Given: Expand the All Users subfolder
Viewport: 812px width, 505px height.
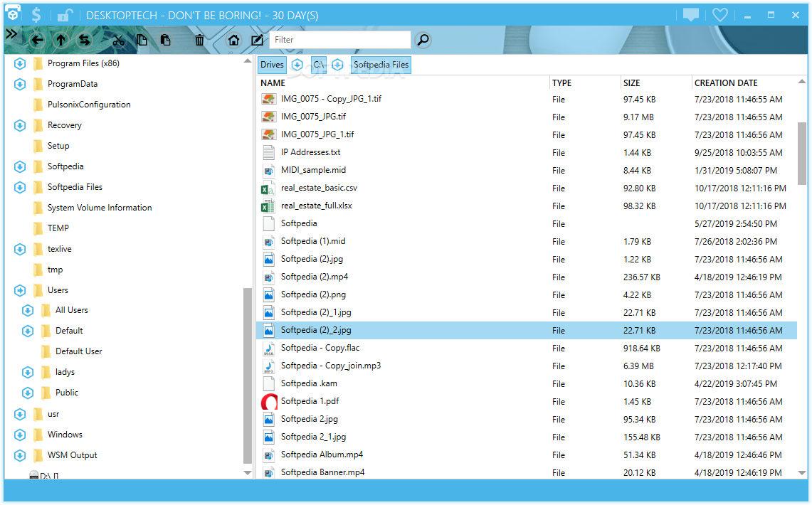Looking at the screenshot, I should pos(28,310).
